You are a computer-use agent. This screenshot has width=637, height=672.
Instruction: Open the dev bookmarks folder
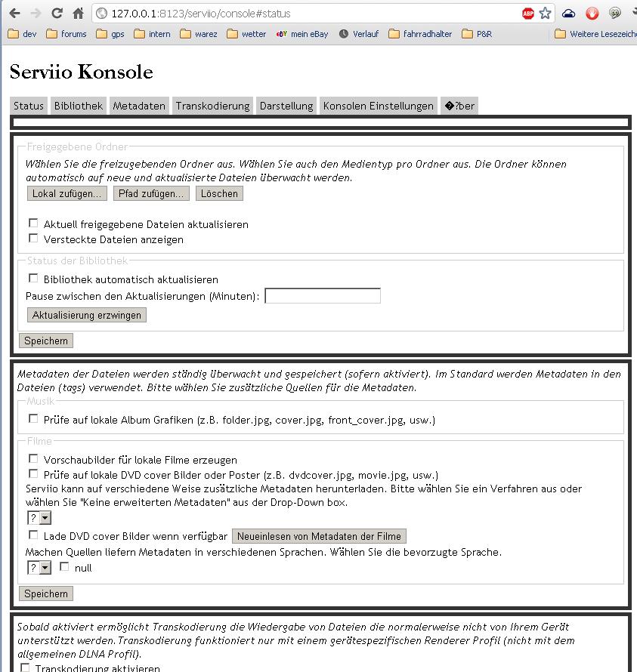pyautogui.click(x=22, y=34)
